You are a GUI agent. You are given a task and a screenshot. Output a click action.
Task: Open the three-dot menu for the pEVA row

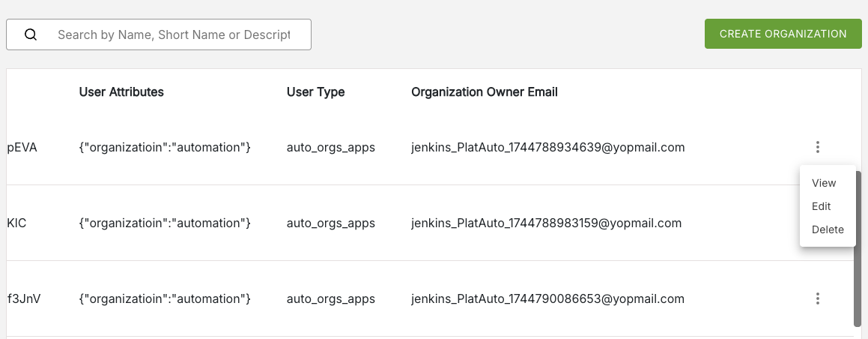(x=818, y=148)
